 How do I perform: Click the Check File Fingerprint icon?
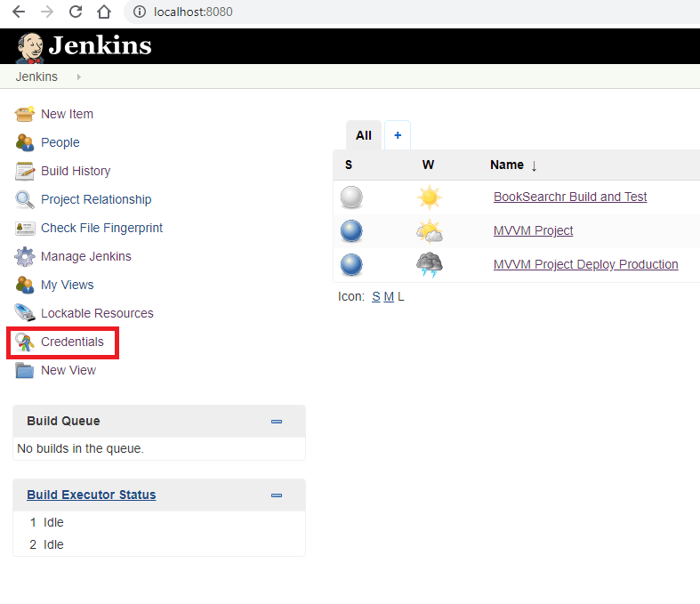click(x=25, y=228)
